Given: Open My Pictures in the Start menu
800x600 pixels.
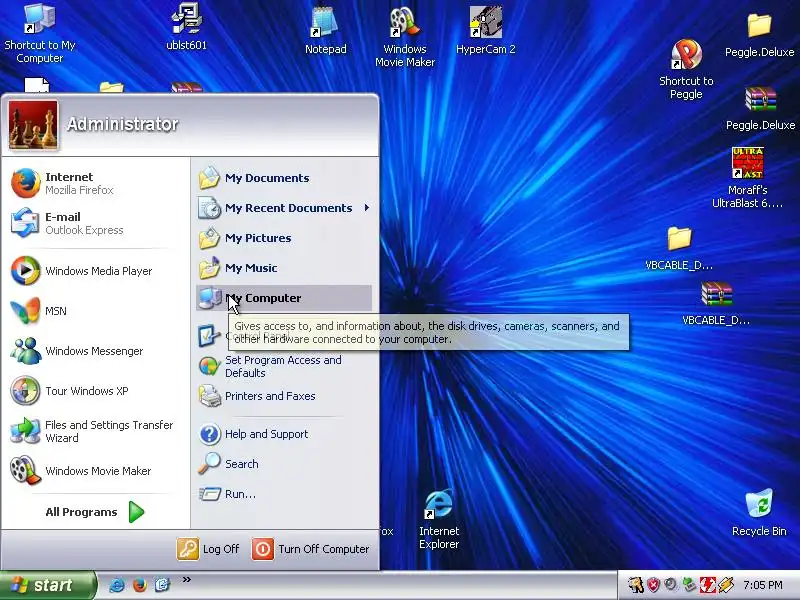Looking at the screenshot, I should click(284, 238).
